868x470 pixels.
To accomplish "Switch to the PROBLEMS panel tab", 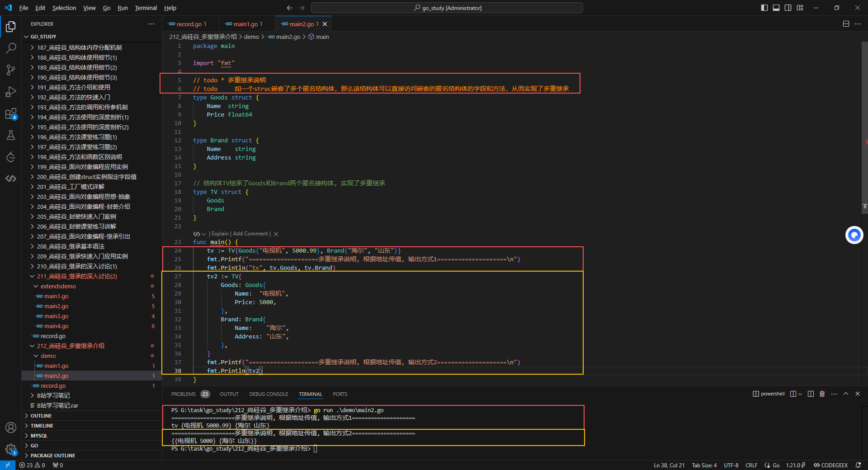I will pos(190,394).
